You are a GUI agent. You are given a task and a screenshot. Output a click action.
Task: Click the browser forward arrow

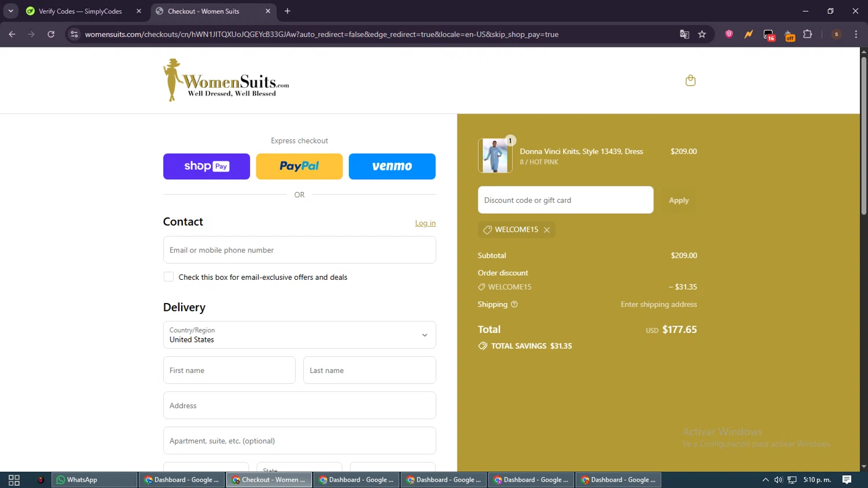(31, 34)
